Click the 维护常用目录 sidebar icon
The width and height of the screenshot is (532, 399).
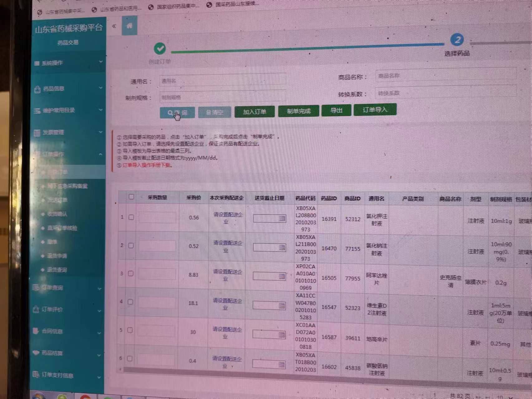37,111
